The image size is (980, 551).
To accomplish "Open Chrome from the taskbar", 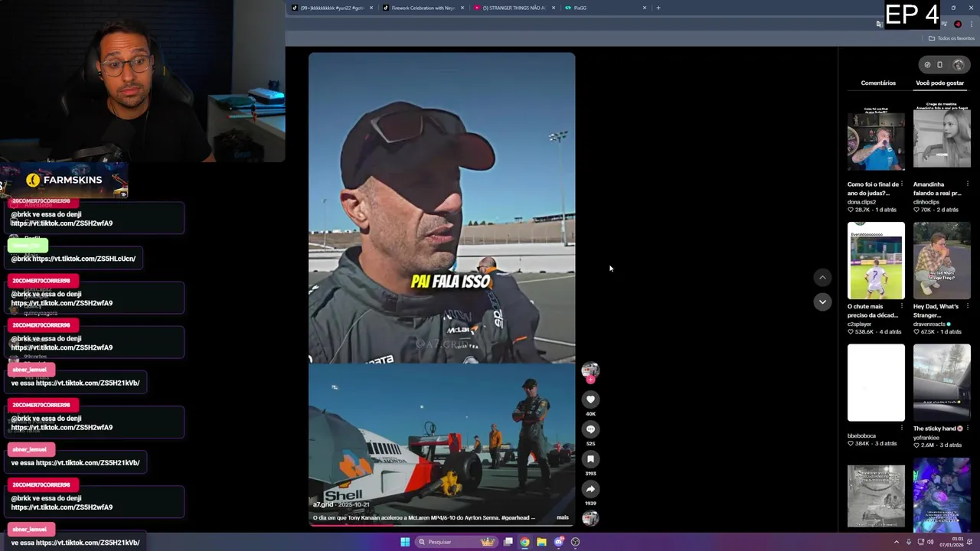I will pyautogui.click(x=524, y=542).
